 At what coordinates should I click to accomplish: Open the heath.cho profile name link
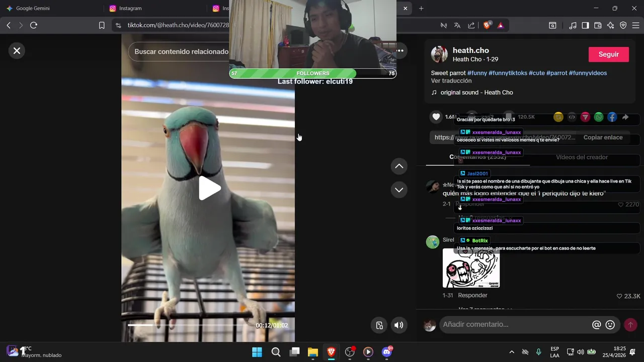(471, 50)
